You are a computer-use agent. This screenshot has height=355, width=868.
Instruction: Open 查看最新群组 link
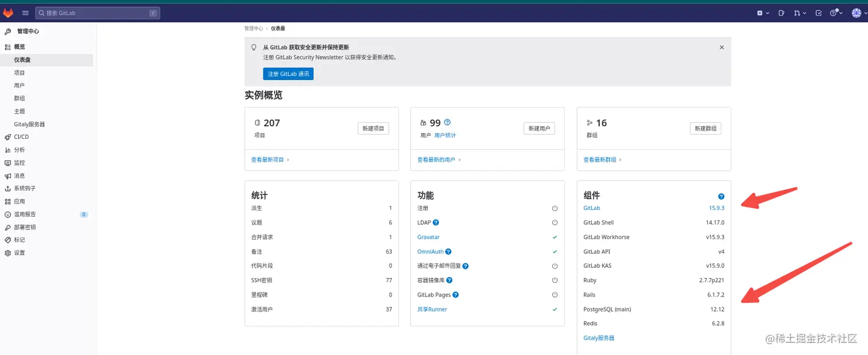pos(602,159)
